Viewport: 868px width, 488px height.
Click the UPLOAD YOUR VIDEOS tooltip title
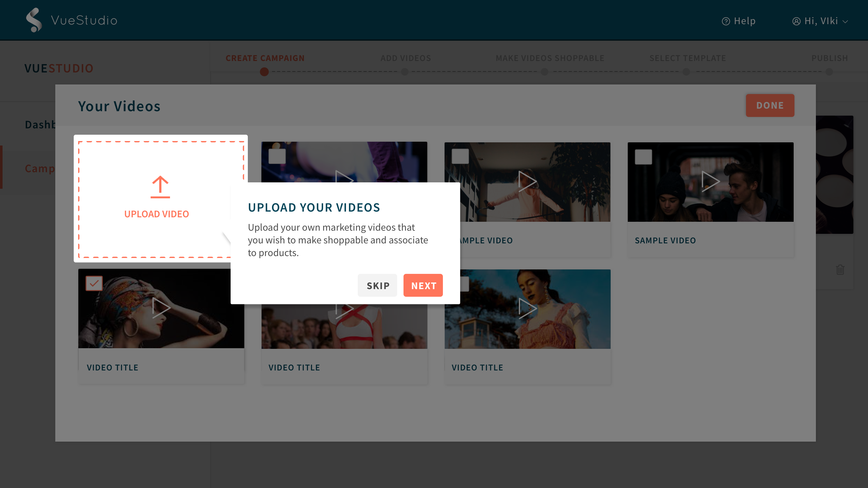tap(314, 207)
